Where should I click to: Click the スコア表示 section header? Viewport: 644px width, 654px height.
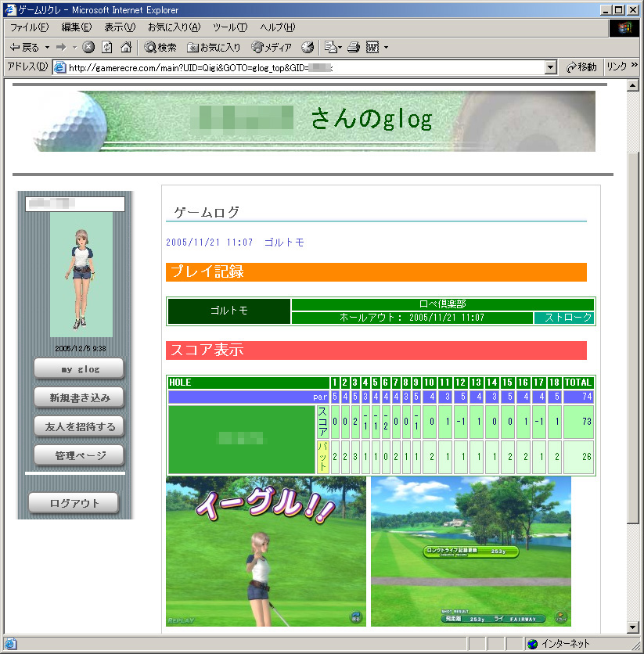click(x=376, y=350)
